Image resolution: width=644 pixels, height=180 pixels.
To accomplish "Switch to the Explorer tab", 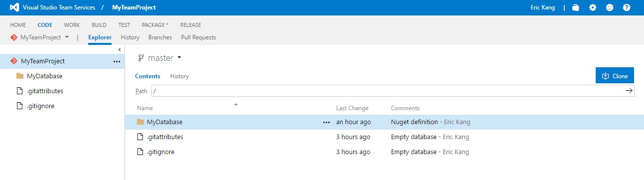I will pos(100,37).
